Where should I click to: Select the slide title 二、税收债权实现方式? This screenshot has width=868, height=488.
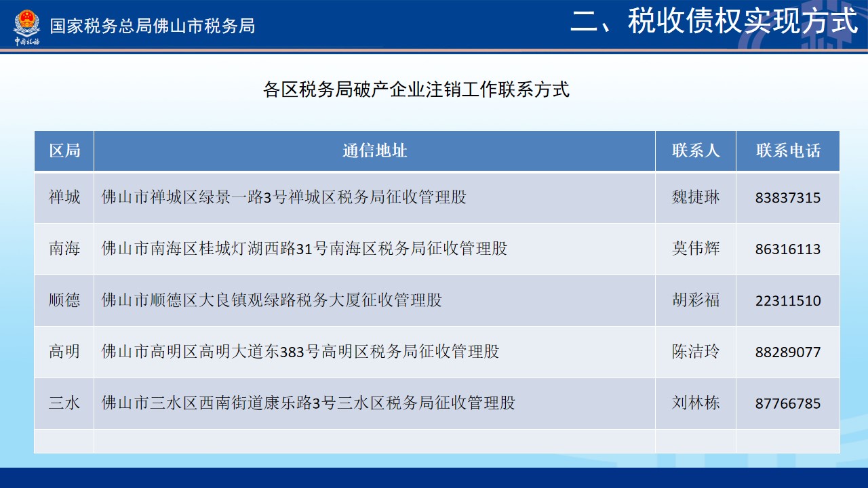715,21
